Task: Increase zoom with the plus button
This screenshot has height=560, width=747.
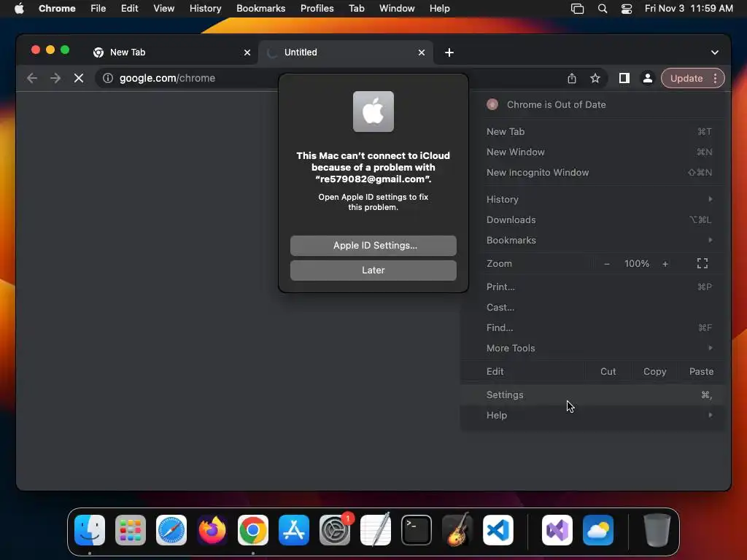Action: [x=665, y=264]
